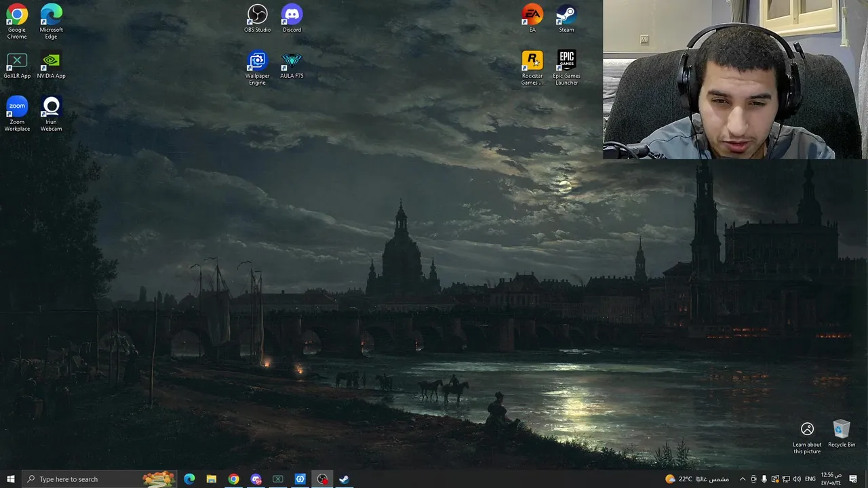This screenshot has height=488, width=868.
Task: Select the Rockstar Games desktop icon
Action: [532, 68]
